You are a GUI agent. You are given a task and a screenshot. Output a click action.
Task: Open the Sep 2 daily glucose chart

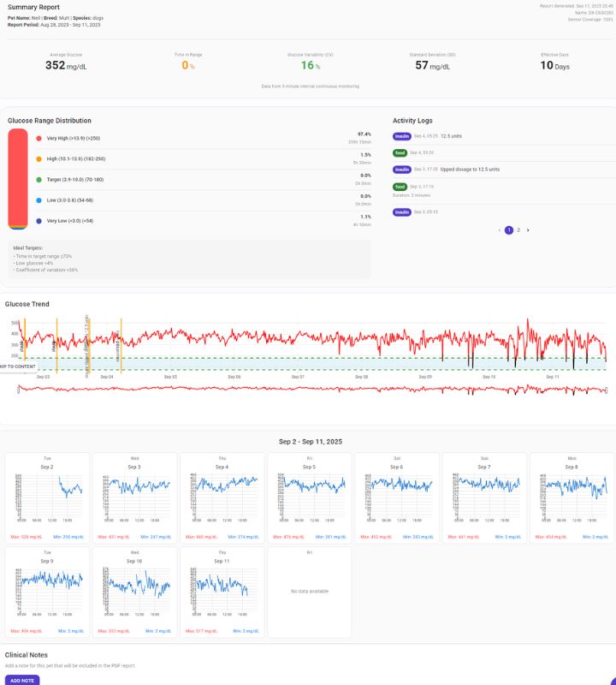point(47,498)
